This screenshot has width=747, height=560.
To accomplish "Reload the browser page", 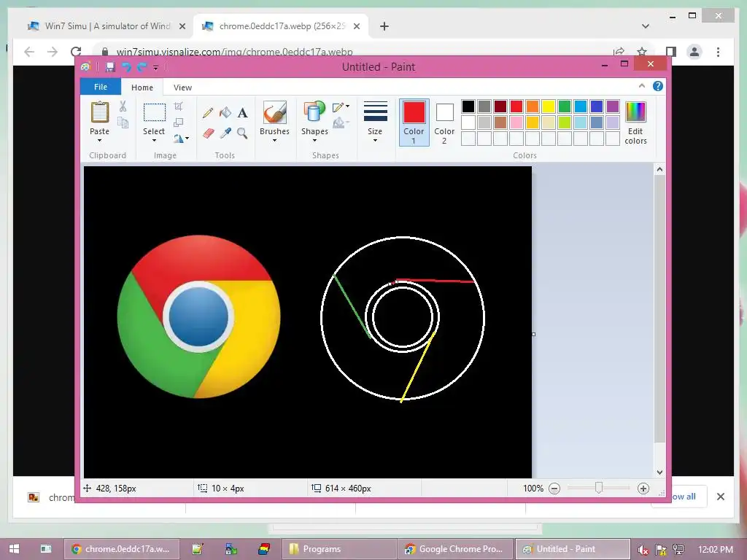I will tap(76, 52).
